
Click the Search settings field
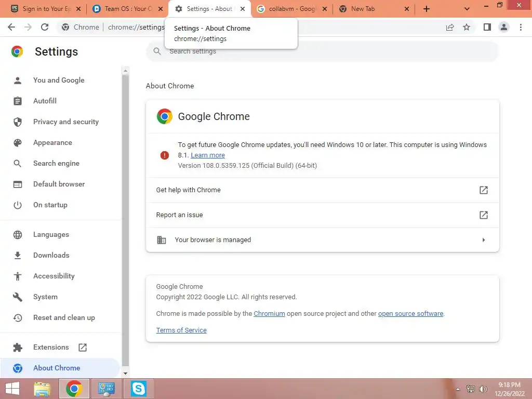coord(322,51)
